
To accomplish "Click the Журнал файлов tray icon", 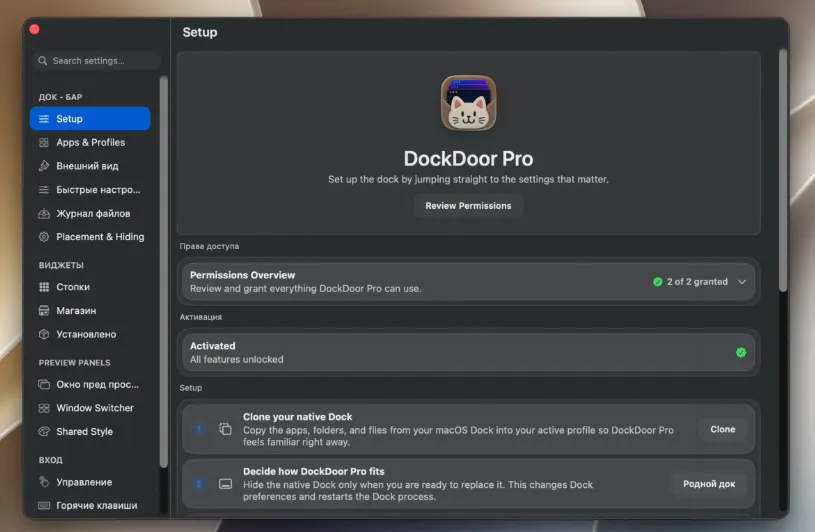I will tap(44, 214).
